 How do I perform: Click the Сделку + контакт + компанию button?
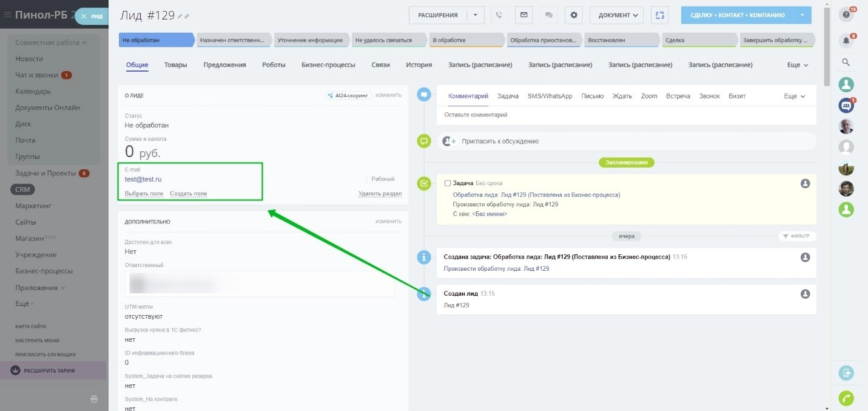[737, 15]
